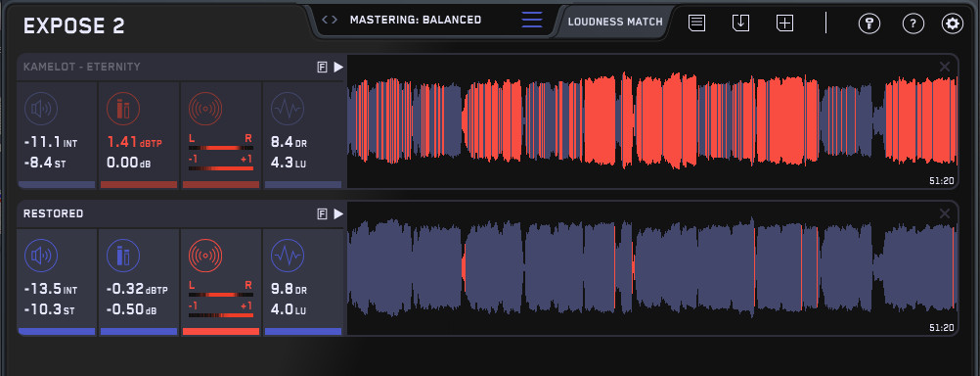The image size is (980, 376).
Task: Click the F button on Kamelot - Eternity
Action: pos(323,67)
